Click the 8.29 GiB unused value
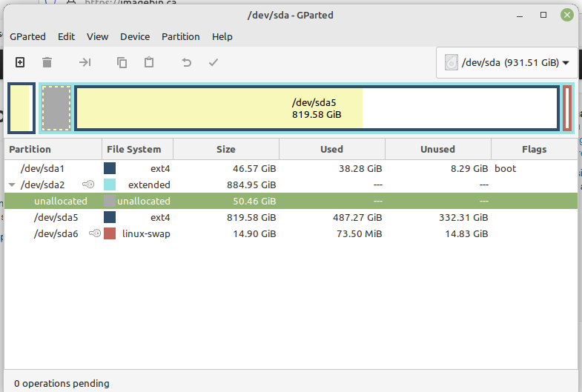582x392 pixels. tap(469, 169)
